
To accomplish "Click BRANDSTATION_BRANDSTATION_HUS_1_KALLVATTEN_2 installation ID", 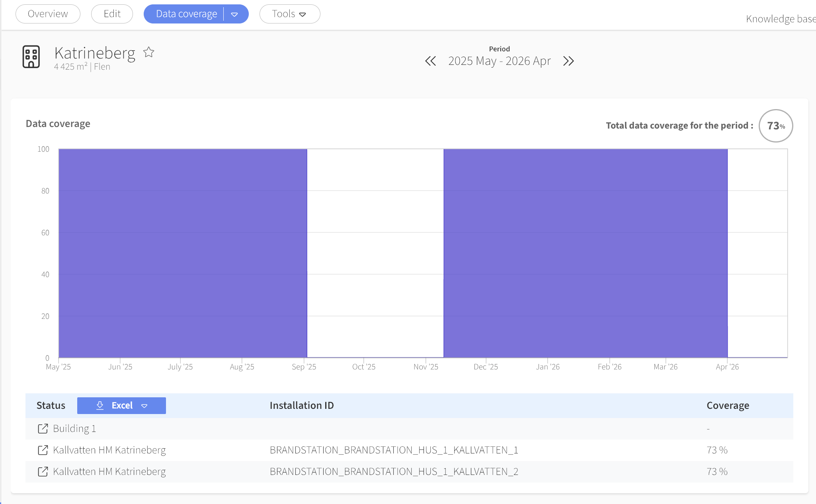I will click(x=394, y=471).
